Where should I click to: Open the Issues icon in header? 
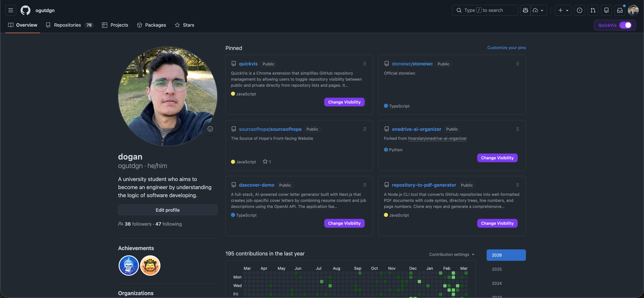pyautogui.click(x=579, y=10)
